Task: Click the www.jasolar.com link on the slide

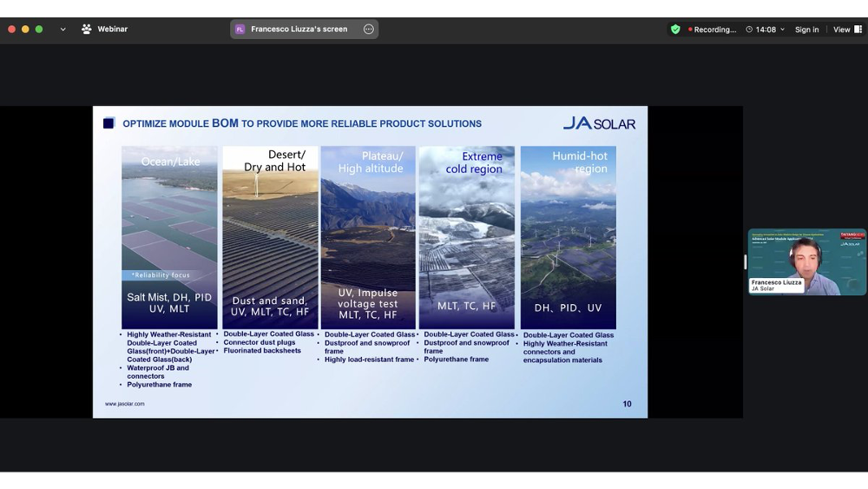Action: pyautogui.click(x=124, y=404)
